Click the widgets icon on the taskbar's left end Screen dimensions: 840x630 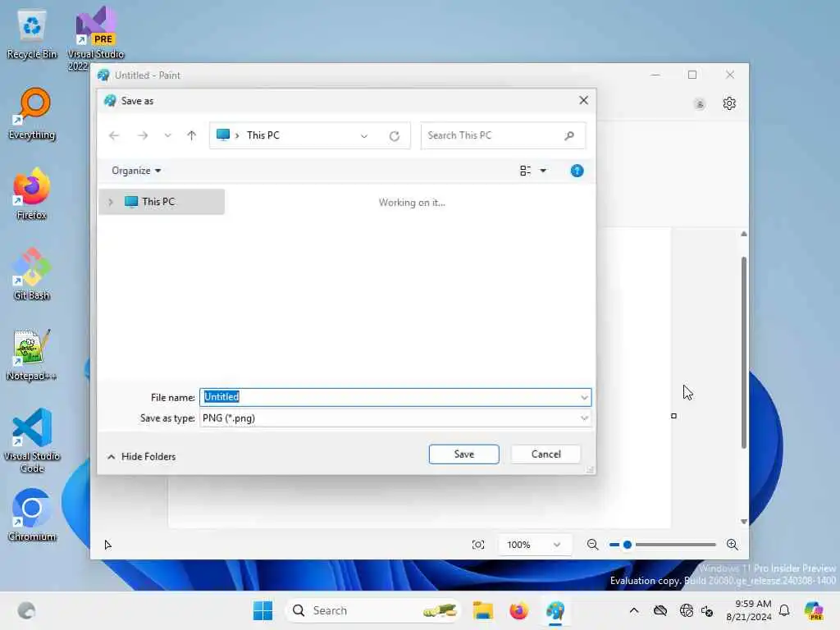(26, 610)
